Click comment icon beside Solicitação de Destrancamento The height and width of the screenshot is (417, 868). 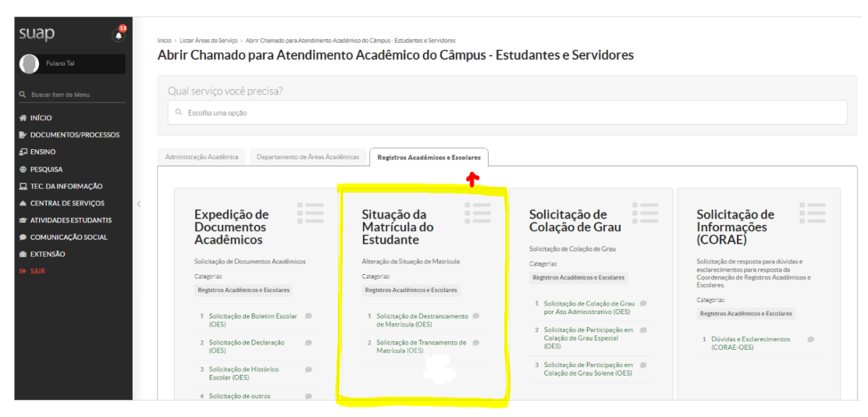click(x=476, y=316)
